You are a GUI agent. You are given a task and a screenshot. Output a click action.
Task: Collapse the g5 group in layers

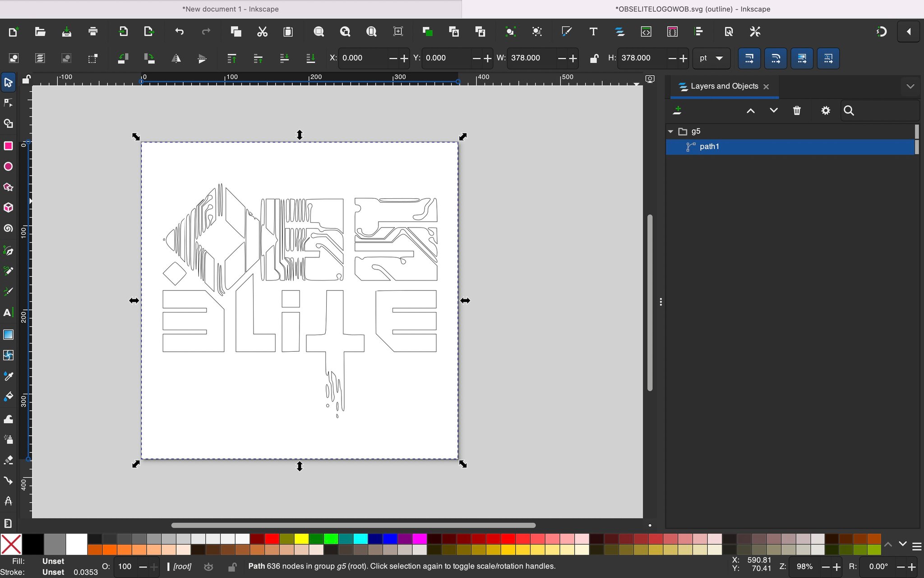pyautogui.click(x=670, y=131)
